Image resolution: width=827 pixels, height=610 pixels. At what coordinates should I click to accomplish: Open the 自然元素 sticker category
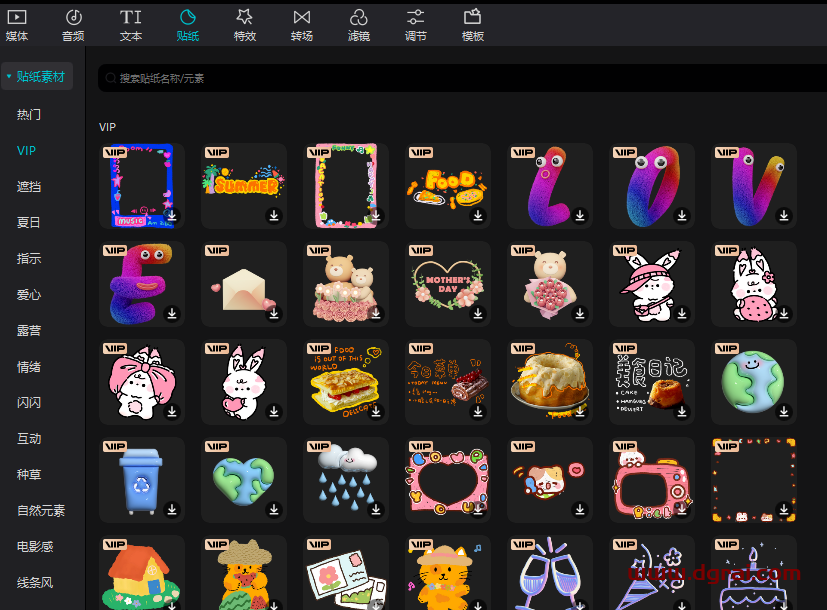pos(41,511)
